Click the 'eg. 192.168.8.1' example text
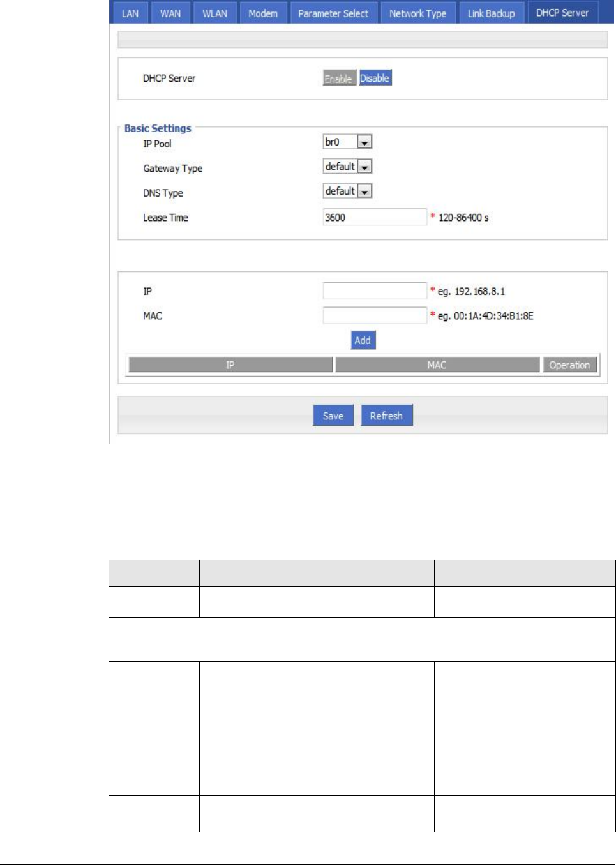This screenshot has height=865, width=616. pyautogui.click(x=472, y=292)
